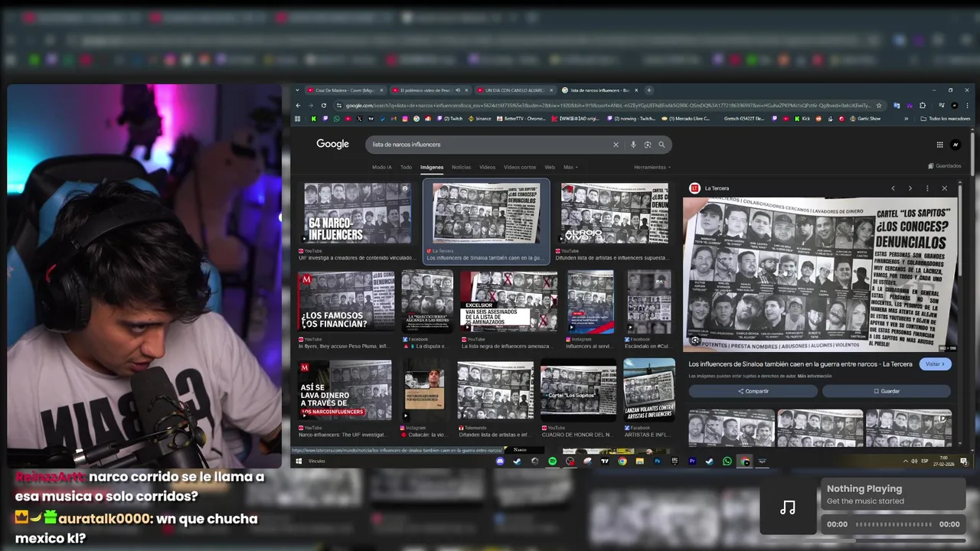This screenshot has height=551, width=980.
Task: Open the Kick bookmark
Action: pyautogui.click(x=801, y=119)
